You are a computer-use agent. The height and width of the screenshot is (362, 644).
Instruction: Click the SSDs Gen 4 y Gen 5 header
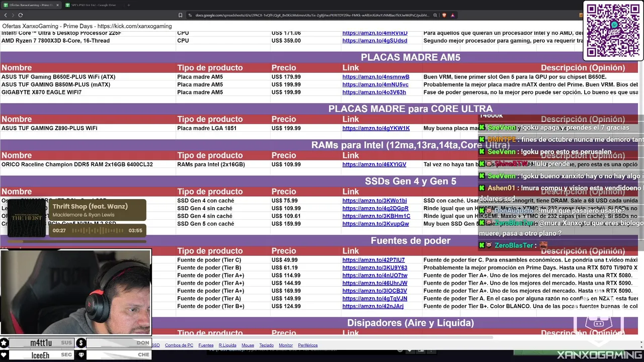point(411,181)
